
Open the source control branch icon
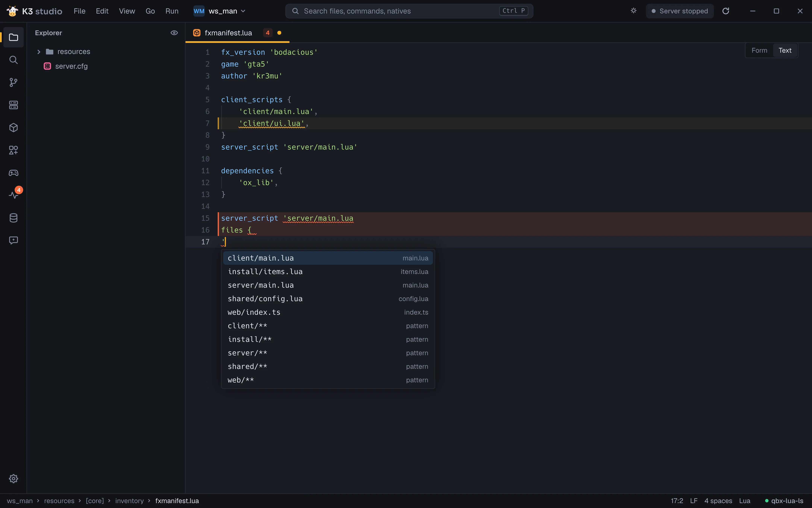click(x=13, y=82)
